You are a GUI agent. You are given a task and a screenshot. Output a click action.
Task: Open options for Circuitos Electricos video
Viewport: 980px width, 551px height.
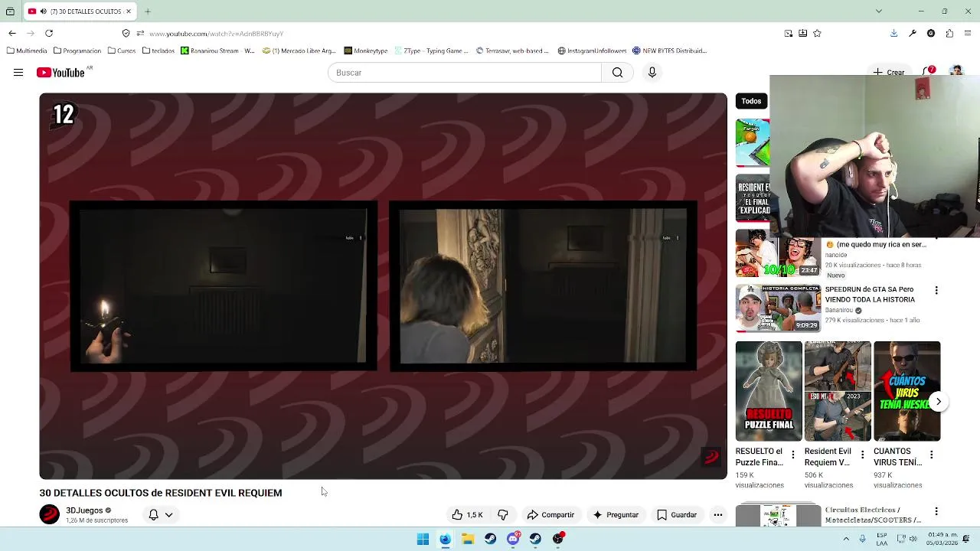[936, 511]
